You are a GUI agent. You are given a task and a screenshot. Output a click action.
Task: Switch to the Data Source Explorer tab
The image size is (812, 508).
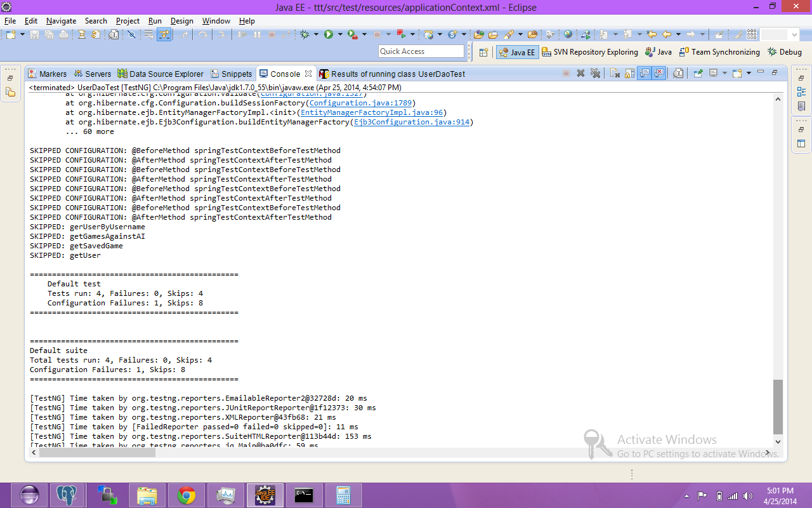tap(161, 74)
